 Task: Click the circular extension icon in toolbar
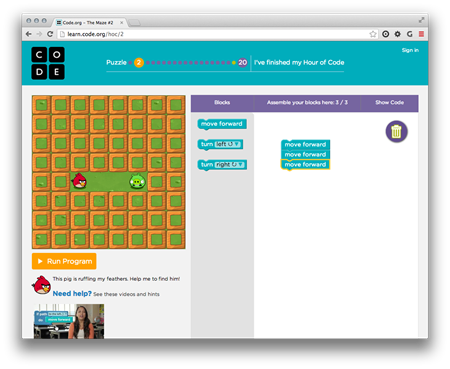point(386,34)
